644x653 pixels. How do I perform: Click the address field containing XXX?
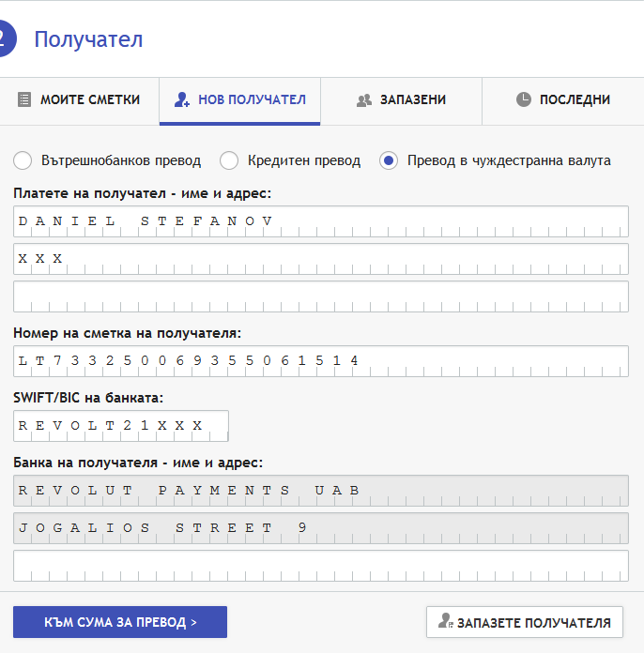tap(321, 259)
